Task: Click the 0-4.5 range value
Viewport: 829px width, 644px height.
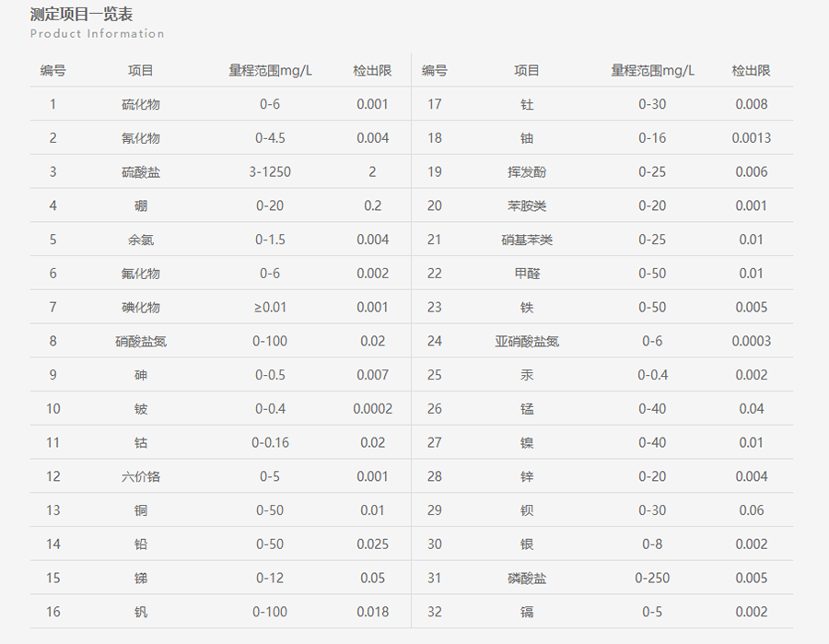Action: point(270,138)
